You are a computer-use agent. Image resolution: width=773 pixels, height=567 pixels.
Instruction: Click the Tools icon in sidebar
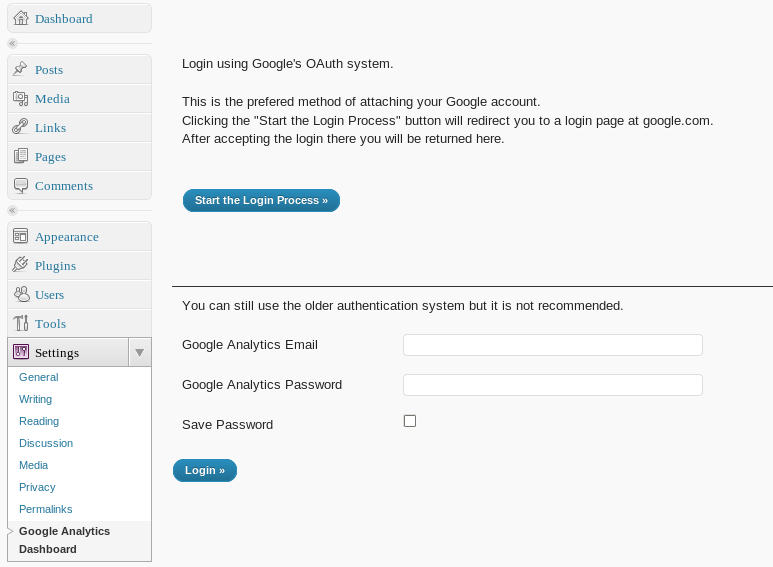click(x=21, y=324)
